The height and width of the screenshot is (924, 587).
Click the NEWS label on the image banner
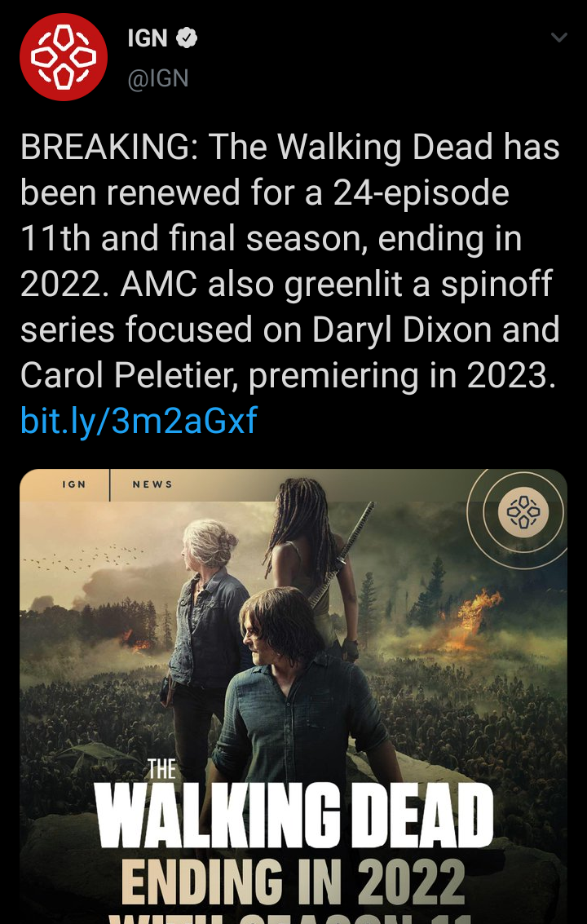152,484
